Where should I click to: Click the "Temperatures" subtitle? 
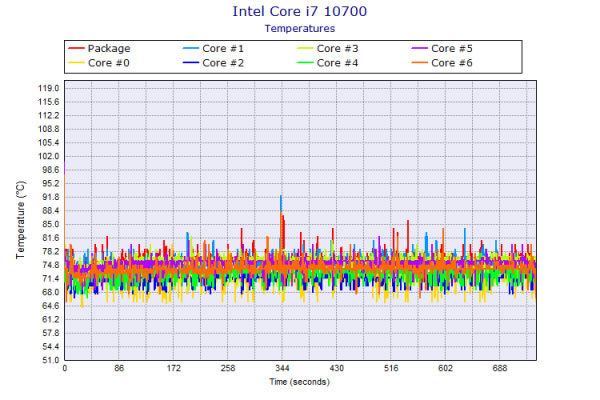(x=300, y=29)
